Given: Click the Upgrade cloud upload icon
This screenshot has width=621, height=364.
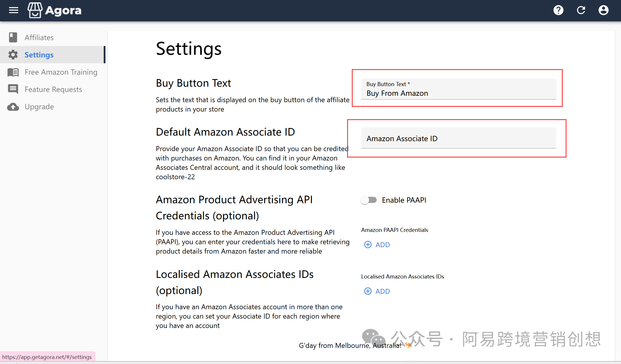Looking at the screenshot, I should point(13,107).
